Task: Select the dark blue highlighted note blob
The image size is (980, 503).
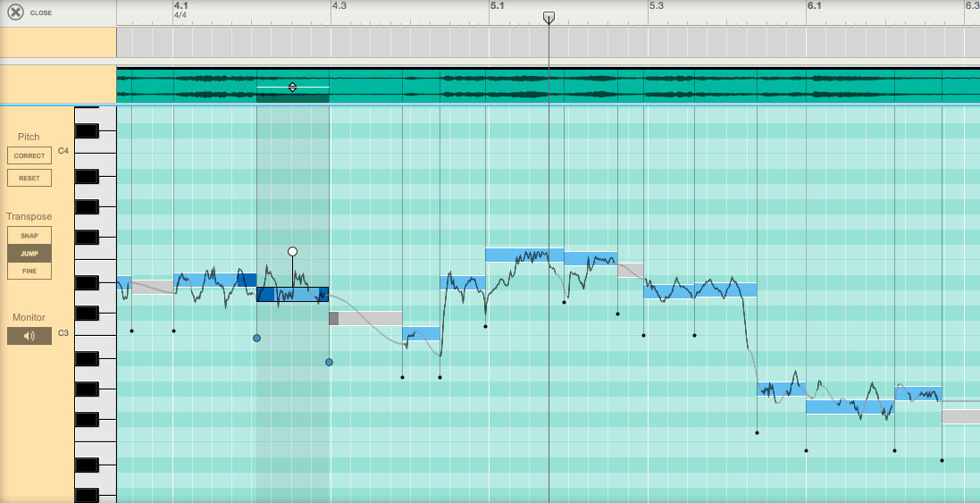Action: [x=292, y=294]
